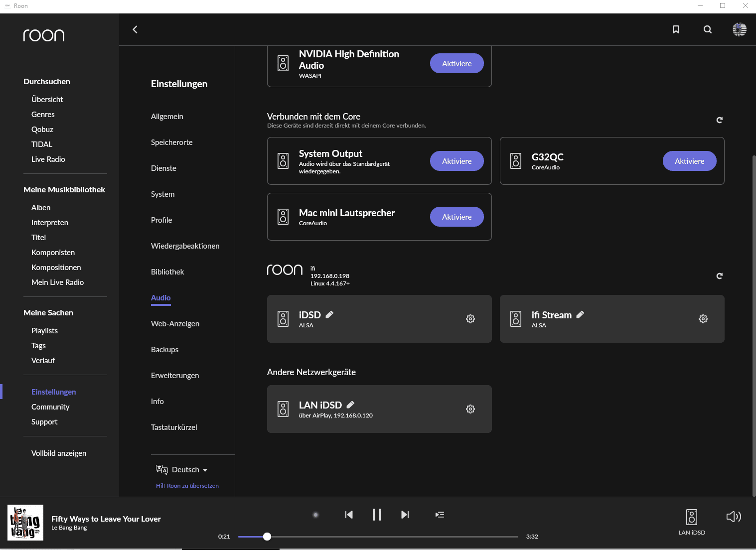Expand the Deutsch language dropdown
Screen dimensions: 756x550
188,470
